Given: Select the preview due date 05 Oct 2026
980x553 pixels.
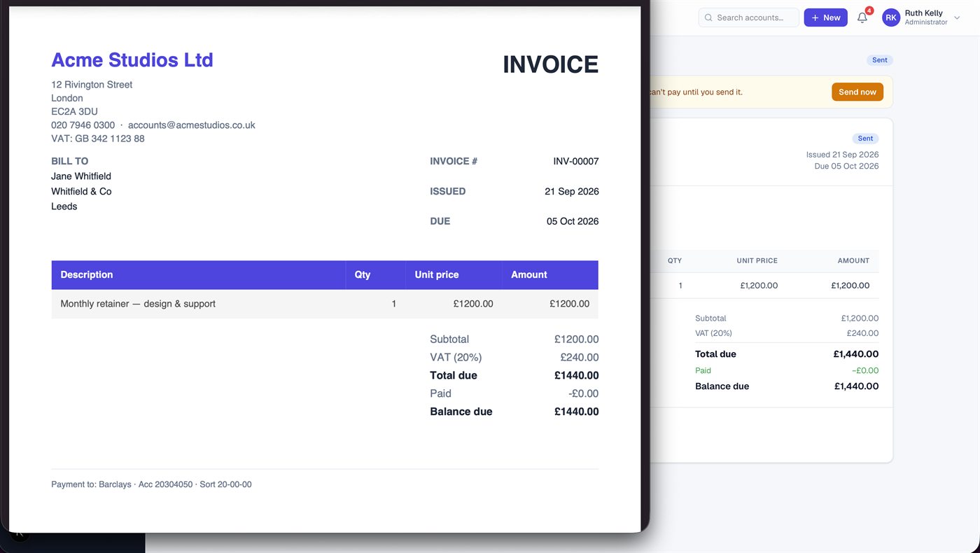Looking at the screenshot, I should (573, 221).
